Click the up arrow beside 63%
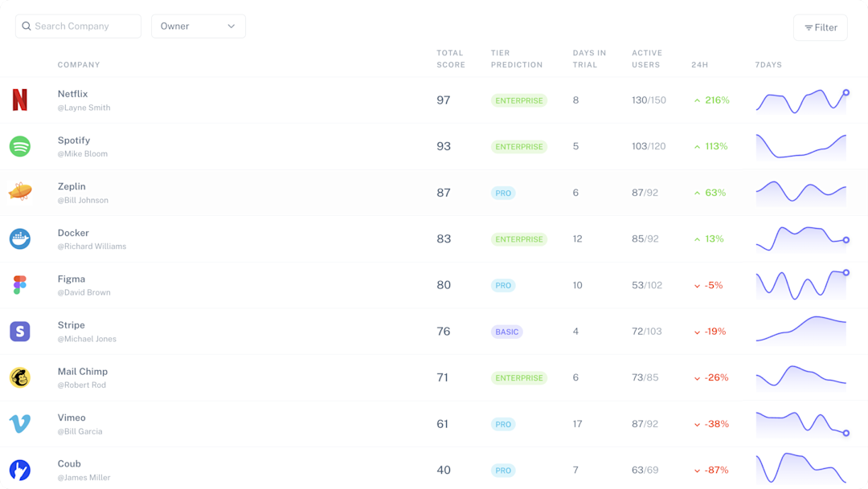The height and width of the screenshot is (489, 868). tap(697, 193)
